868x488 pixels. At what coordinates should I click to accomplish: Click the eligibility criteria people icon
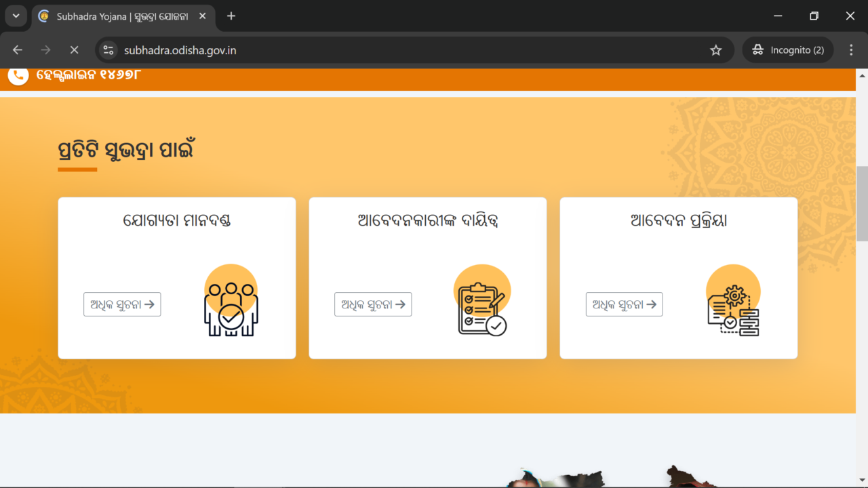click(x=231, y=301)
